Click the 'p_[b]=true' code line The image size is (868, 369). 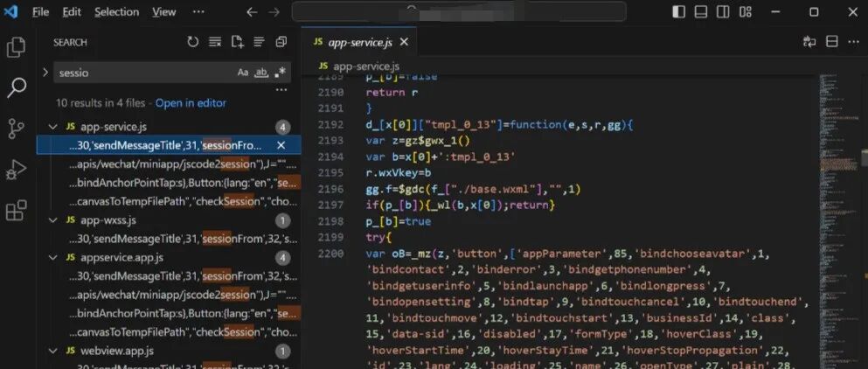click(x=398, y=221)
